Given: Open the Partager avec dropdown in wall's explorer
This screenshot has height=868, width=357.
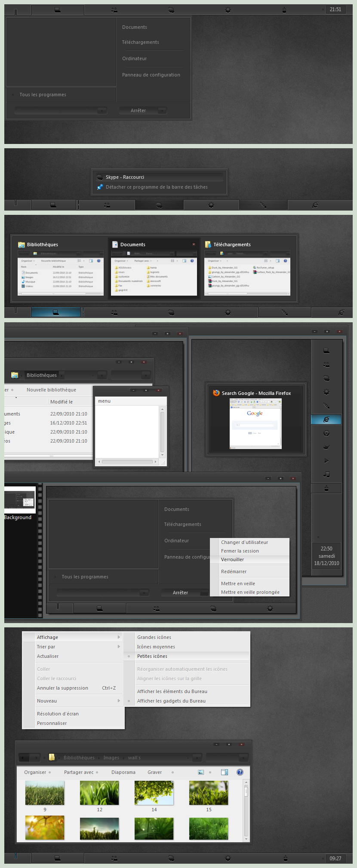Looking at the screenshot, I should pos(81,772).
